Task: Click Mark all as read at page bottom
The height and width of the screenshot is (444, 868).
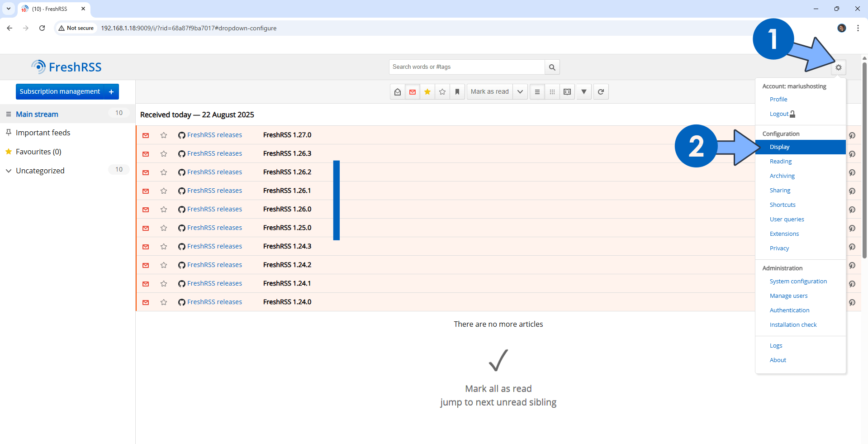Action: pos(498,389)
